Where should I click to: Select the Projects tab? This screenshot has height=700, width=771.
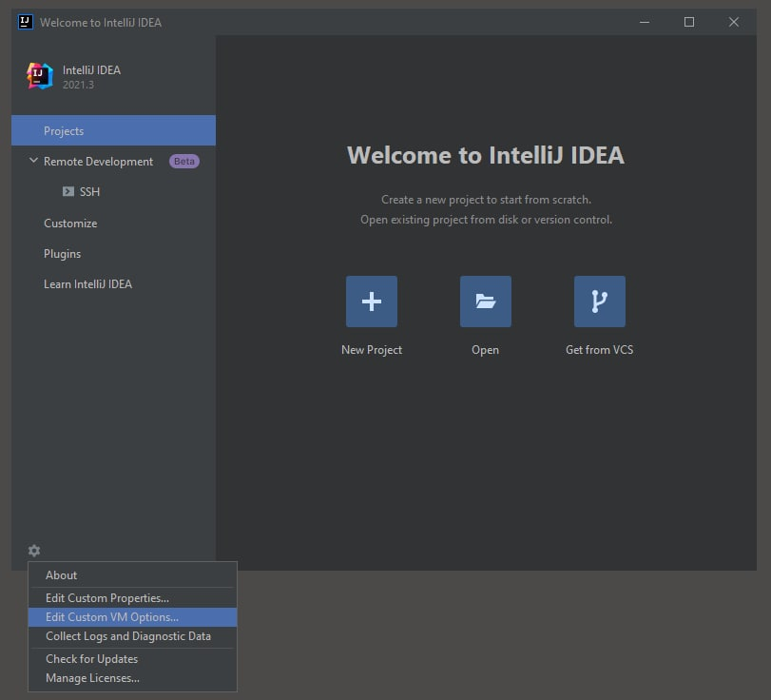pos(64,131)
